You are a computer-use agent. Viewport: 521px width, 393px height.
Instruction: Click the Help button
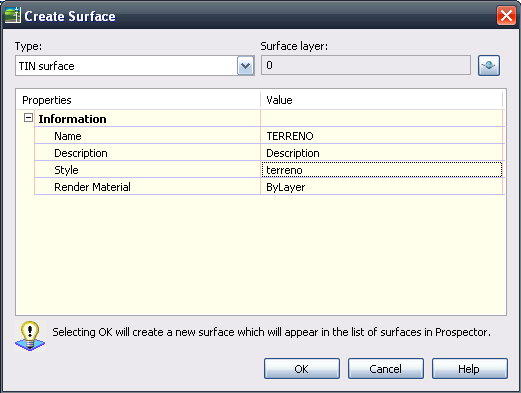[x=470, y=369]
